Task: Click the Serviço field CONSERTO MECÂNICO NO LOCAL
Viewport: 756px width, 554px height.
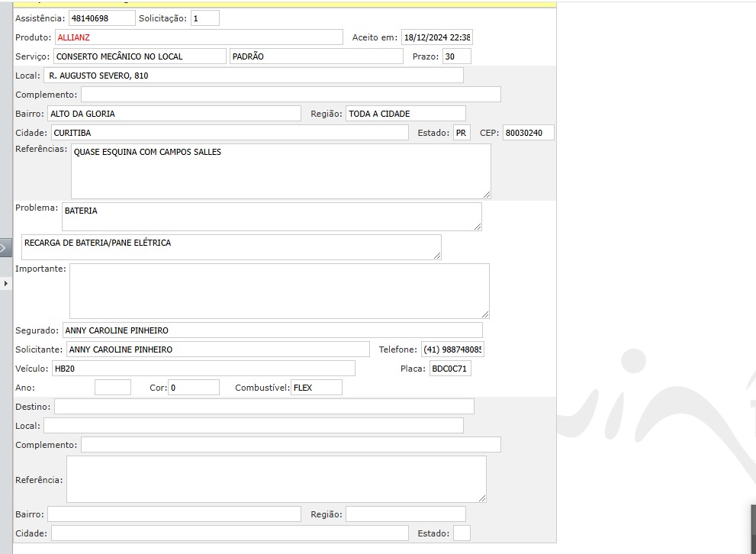Action: pyautogui.click(x=140, y=56)
